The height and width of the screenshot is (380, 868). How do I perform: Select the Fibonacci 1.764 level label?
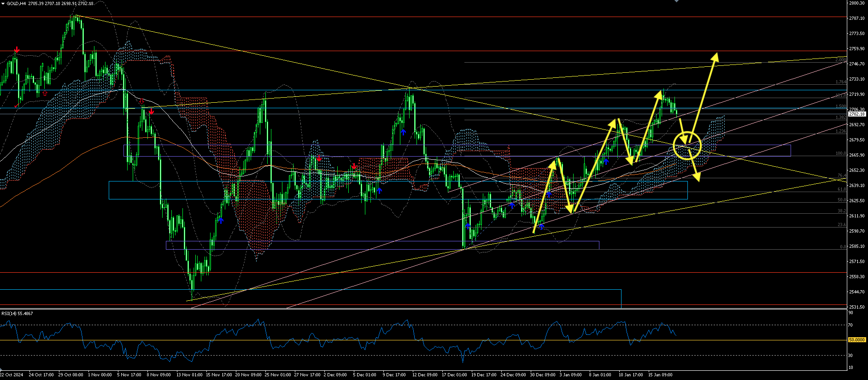click(841, 82)
